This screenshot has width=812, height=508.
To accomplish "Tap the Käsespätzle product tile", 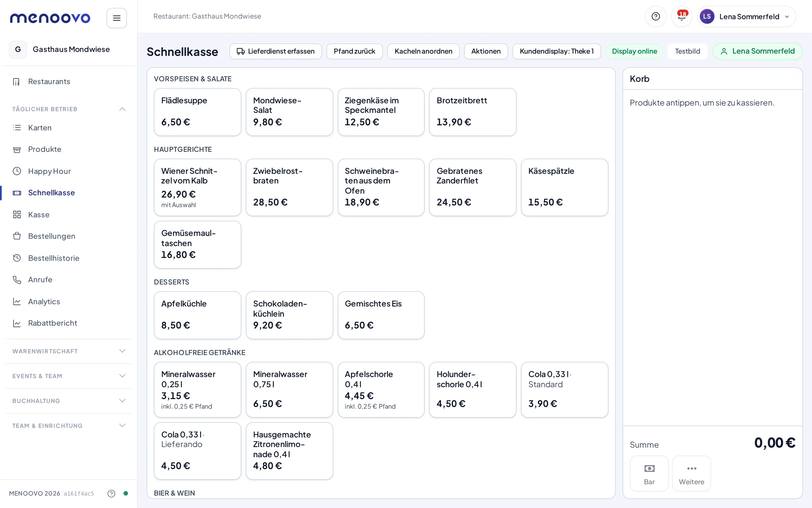I will [564, 187].
